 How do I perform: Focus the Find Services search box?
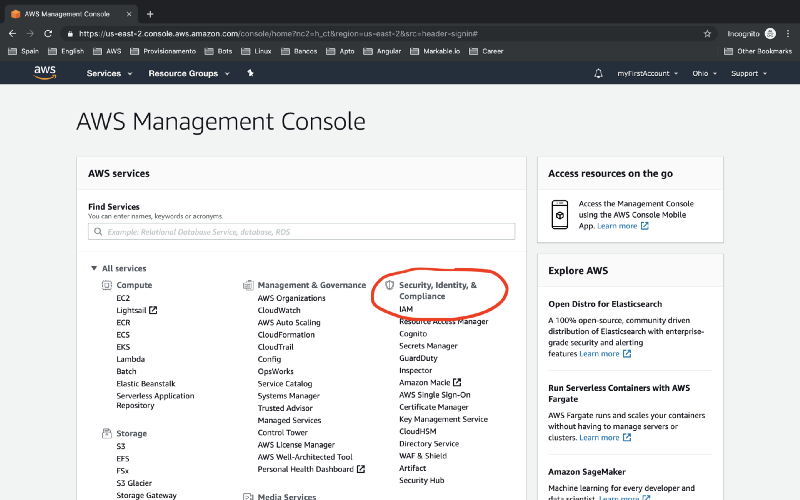[302, 232]
